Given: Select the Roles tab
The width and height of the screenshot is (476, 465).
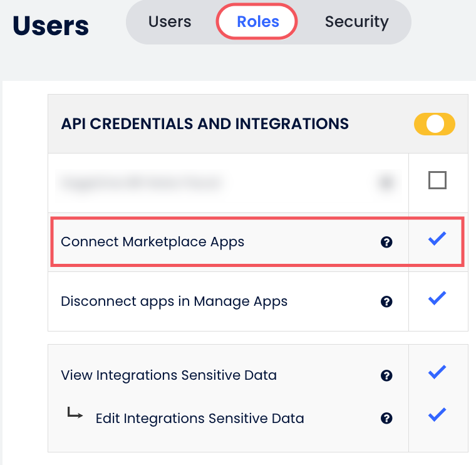Looking at the screenshot, I should 257,22.
